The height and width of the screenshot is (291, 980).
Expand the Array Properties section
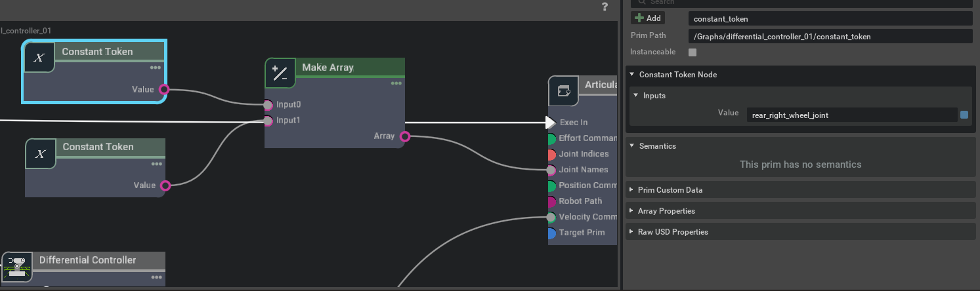(632, 210)
